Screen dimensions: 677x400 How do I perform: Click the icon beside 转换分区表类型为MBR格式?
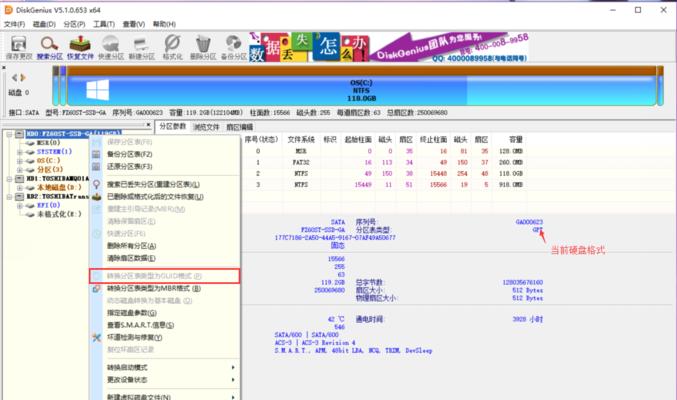(x=96, y=288)
